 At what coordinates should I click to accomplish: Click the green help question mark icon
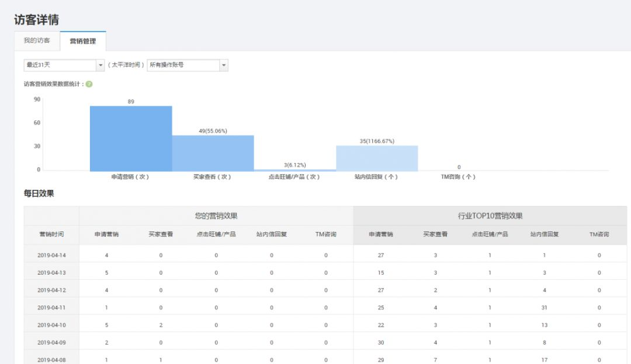tap(89, 84)
